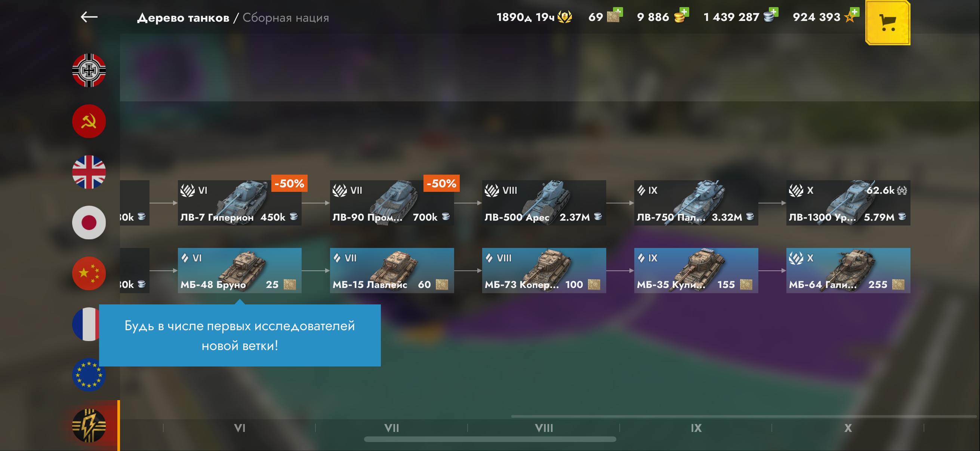Add gold with the plus icon
The image size is (980, 451).
pos(684,12)
